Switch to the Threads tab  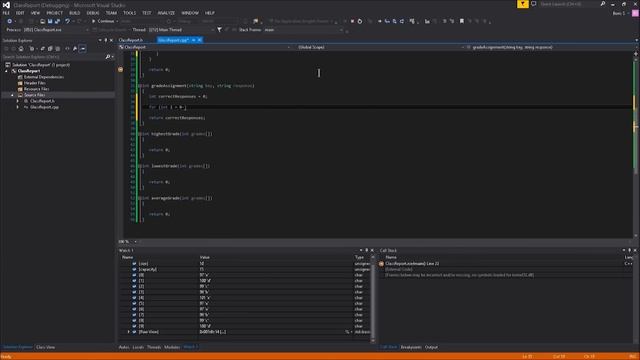click(x=154, y=347)
